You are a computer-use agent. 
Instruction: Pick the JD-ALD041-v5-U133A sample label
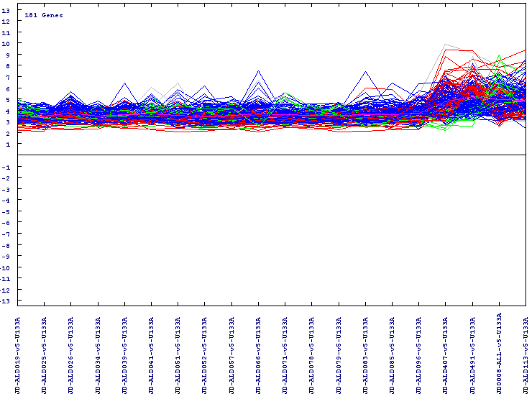(152, 354)
